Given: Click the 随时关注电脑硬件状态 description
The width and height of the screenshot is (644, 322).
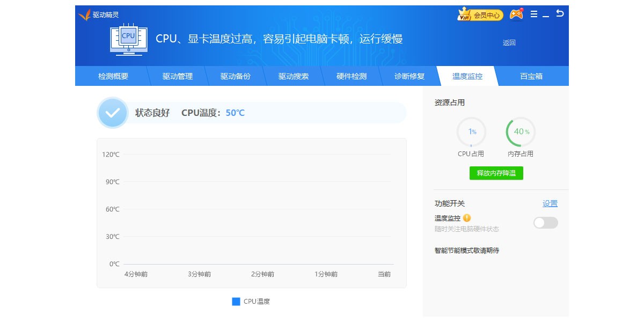Looking at the screenshot, I should [x=467, y=229].
